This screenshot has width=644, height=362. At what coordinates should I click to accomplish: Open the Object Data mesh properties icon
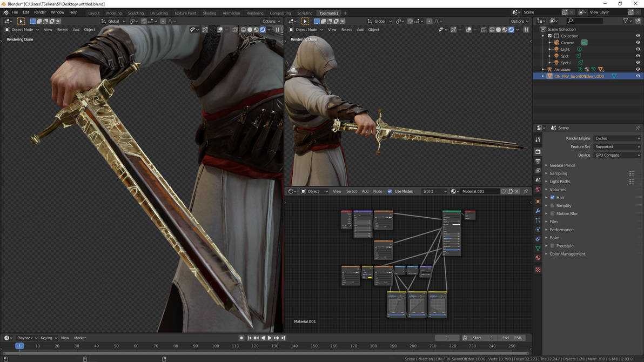click(x=538, y=248)
